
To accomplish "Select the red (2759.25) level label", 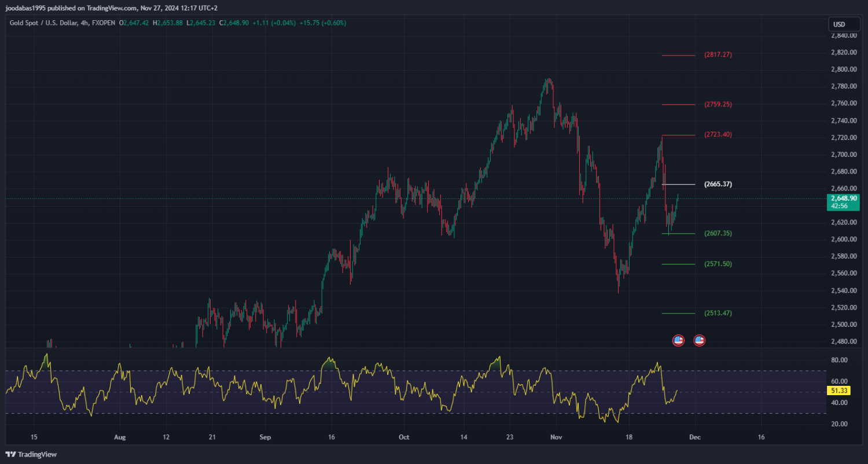I will pos(718,105).
